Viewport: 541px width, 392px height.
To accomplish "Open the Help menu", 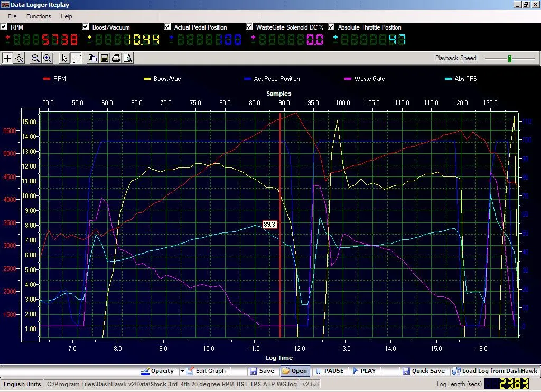I will coord(66,16).
